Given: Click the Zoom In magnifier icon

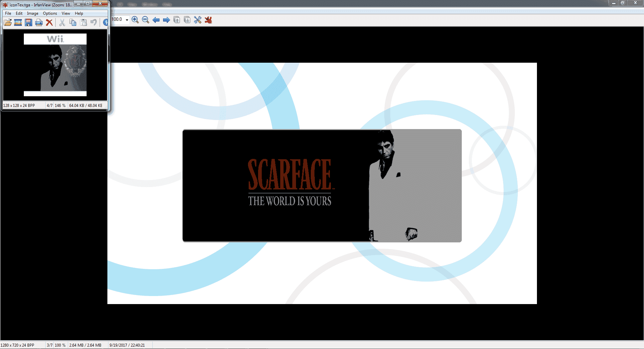Looking at the screenshot, I should (135, 20).
